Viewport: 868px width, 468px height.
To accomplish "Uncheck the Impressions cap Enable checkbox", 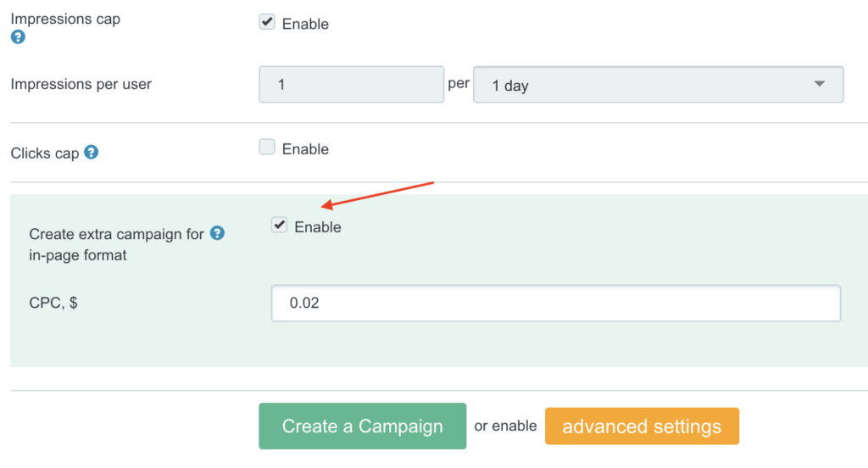I will click(267, 23).
